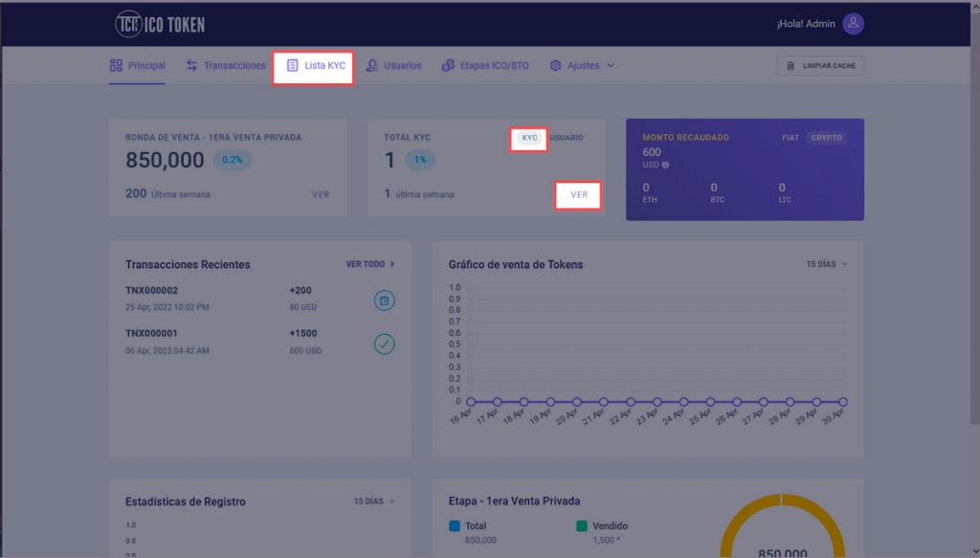Click Ver in the Total KYC card
This screenshot has width=980, height=558.
coord(579,195)
